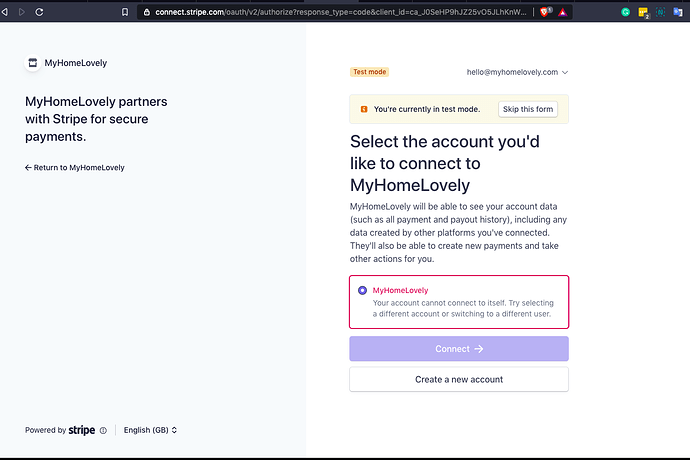Click the Brave Rewards triangle icon
The height and width of the screenshot is (460, 690).
pyautogui.click(x=562, y=12)
